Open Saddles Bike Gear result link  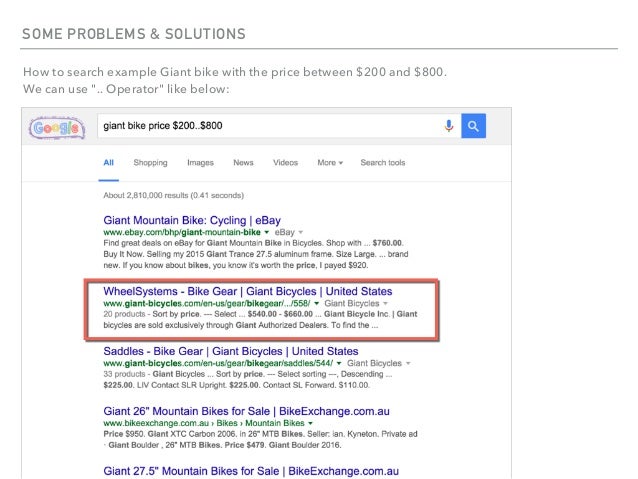231,351
